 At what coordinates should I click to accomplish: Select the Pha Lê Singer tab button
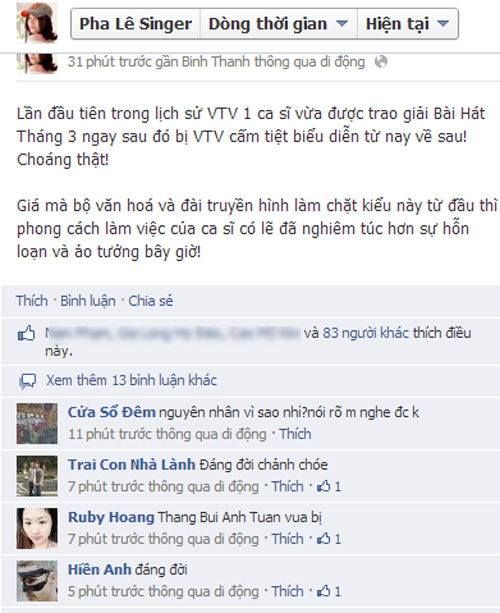click(x=136, y=24)
